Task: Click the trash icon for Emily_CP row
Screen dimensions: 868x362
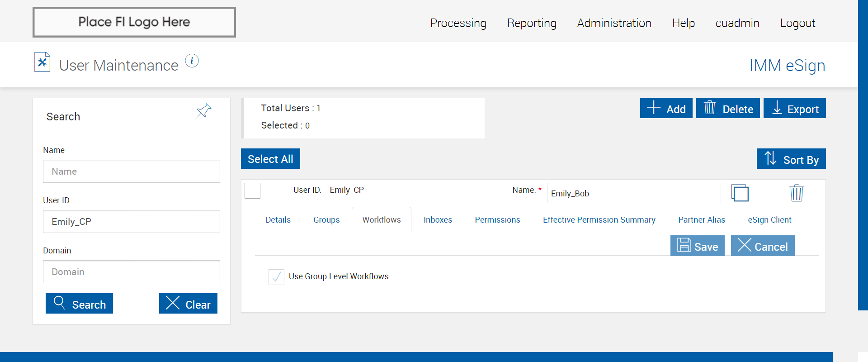Action: click(796, 193)
